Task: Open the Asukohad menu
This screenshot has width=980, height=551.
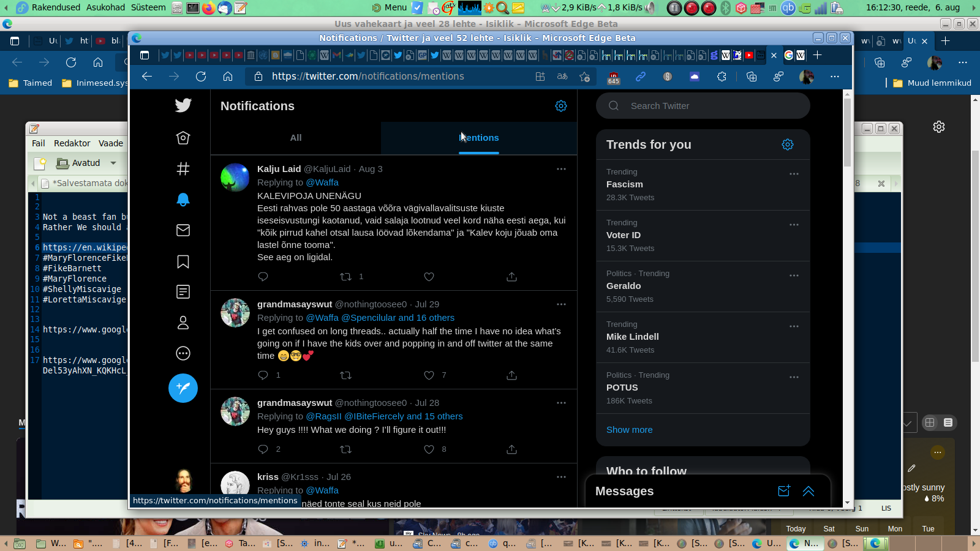Action: tap(105, 7)
